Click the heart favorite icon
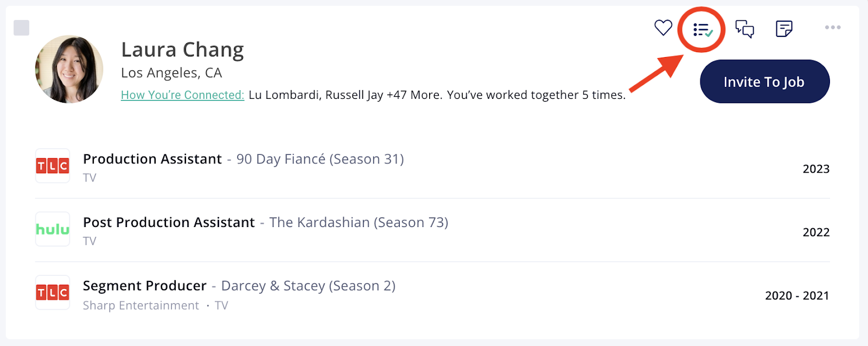This screenshot has width=868, height=346. [x=663, y=28]
